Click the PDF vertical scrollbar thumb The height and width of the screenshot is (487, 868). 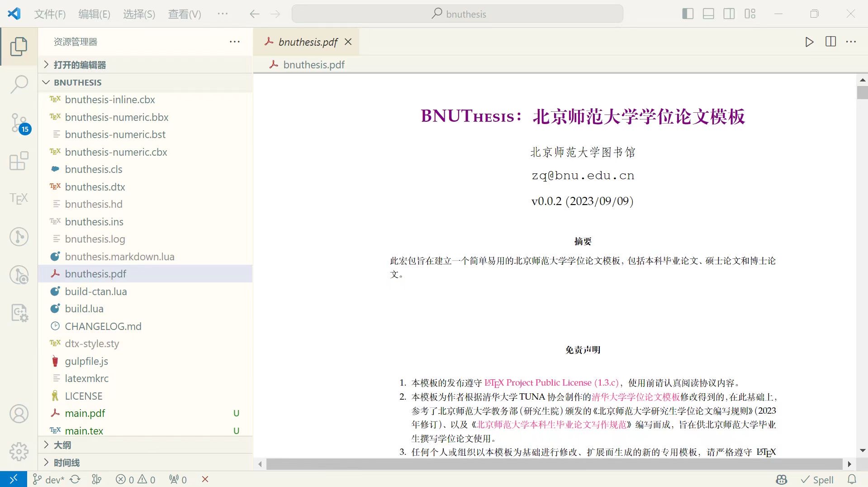pos(862,92)
